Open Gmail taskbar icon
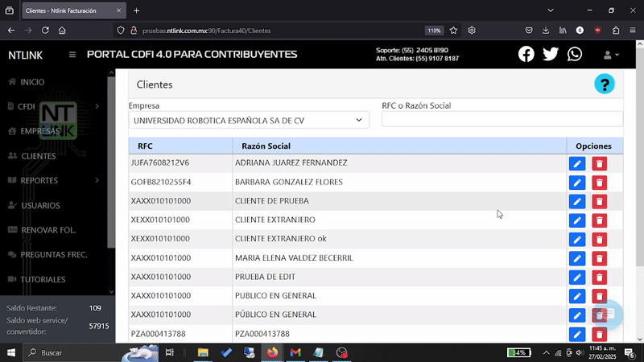This screenshot has height=362, width=644. pyautogui.click(x=295, y=352)
